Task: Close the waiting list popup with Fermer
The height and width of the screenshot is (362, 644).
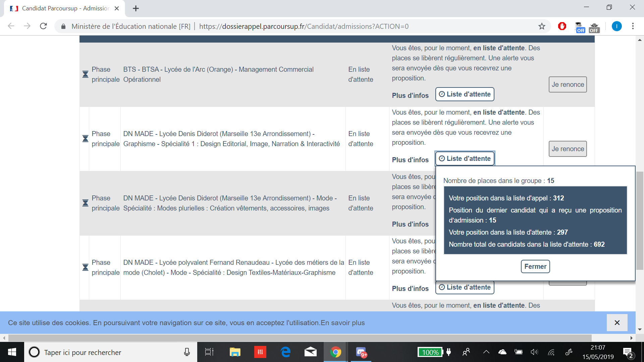Action: (535, 266)
